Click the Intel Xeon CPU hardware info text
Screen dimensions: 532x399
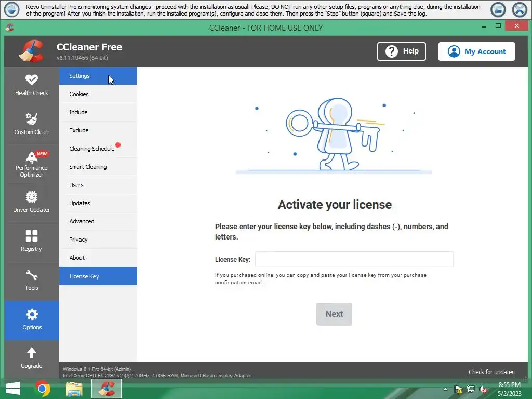pyautogui.click(x=157, y=376)
